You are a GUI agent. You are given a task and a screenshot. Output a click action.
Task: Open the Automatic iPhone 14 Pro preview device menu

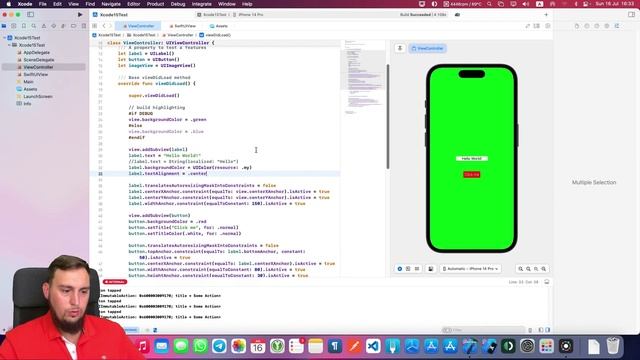[x=471, y=269]
